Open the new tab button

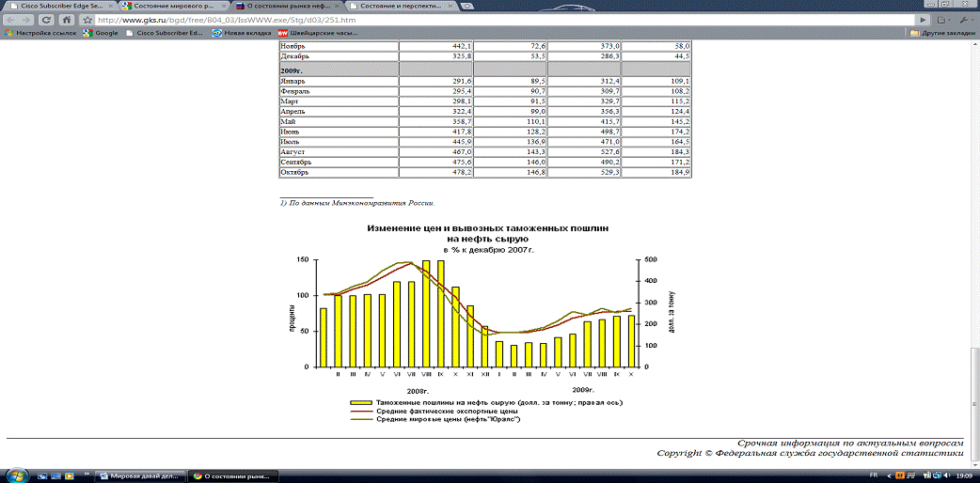[x=467, y=6]
